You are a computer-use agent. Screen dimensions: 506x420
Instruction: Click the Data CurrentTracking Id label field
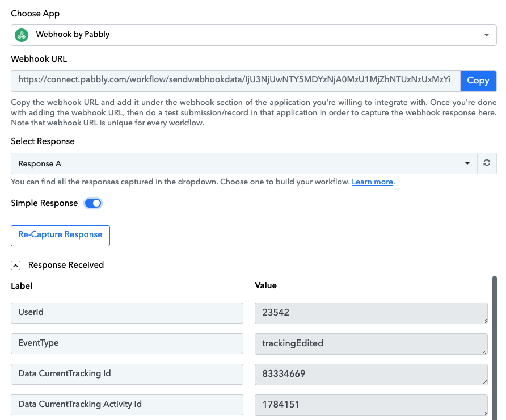[127, 374]
